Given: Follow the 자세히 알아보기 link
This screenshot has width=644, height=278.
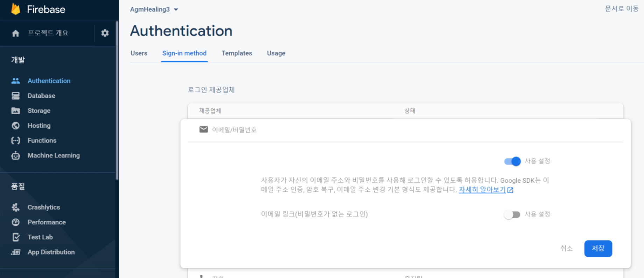Looking at the screenshot, I should point(482,190).
